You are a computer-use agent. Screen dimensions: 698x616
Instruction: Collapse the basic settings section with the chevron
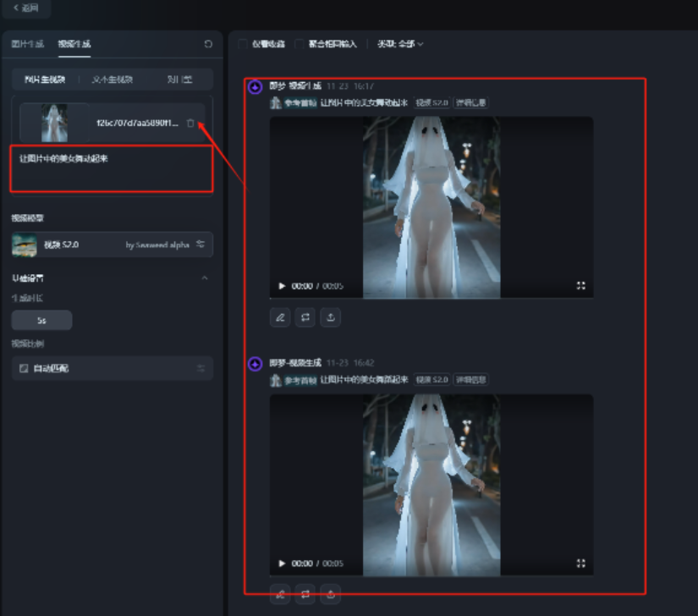pyautogui.click(x=204, y=278)
